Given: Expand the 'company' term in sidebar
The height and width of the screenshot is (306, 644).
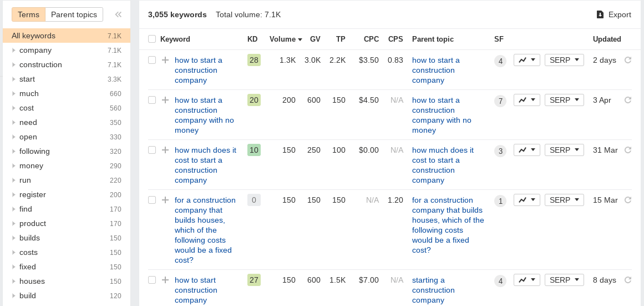Looking at the screenshot, I should click(14, 50).
